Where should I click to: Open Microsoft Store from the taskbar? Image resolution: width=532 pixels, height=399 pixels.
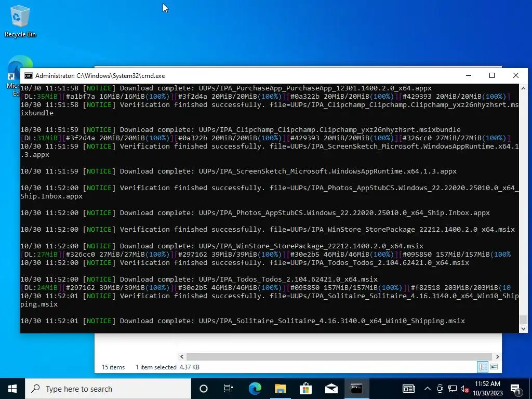coord(305,389)
